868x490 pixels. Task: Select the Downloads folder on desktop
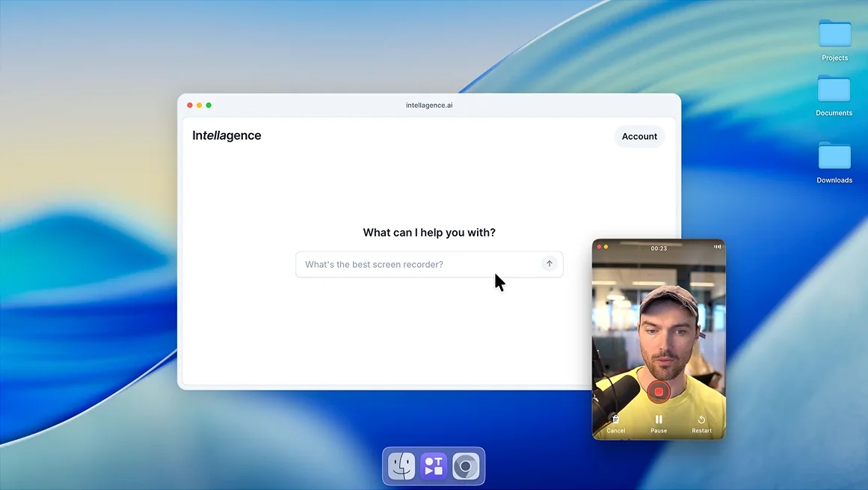pyautogui.click(x=834, y=162)
